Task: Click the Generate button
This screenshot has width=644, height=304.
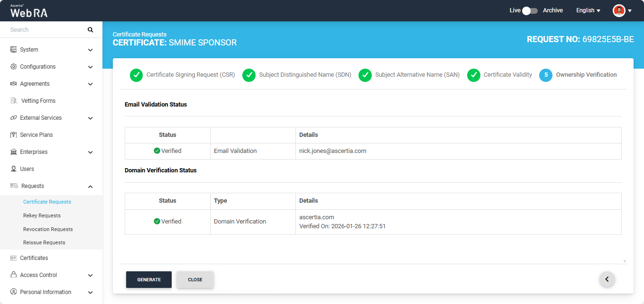Action: pyautogui.click(x=149, y=280)
